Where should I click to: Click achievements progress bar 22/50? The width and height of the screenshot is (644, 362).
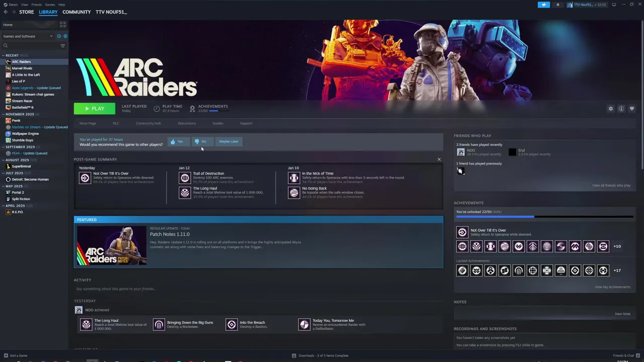point(544,217)
